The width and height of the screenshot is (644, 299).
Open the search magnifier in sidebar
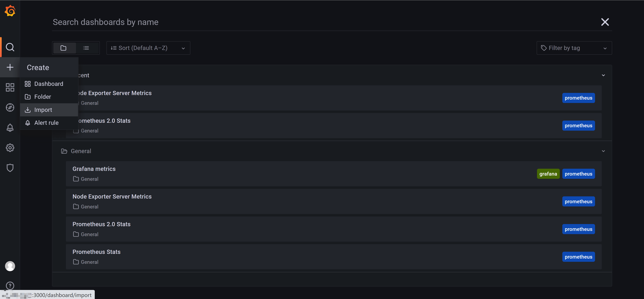pyautogui.click(x=10, y=47)
